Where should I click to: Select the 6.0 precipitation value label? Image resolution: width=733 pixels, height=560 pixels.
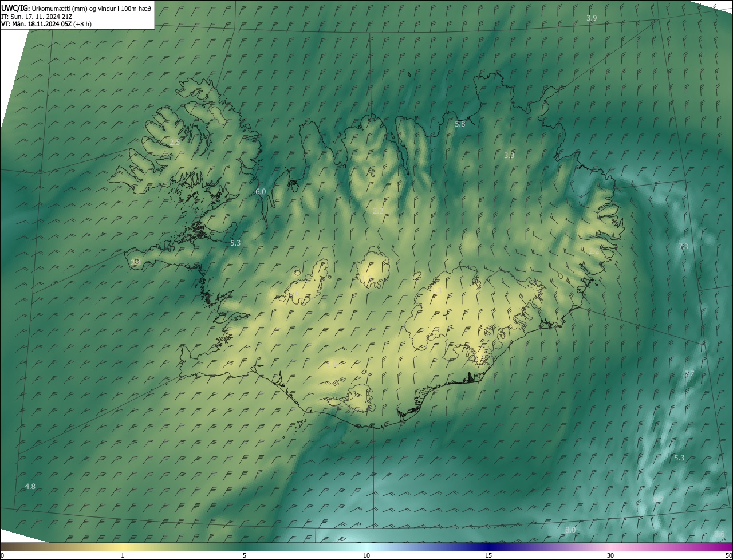(x=261, y=192)
